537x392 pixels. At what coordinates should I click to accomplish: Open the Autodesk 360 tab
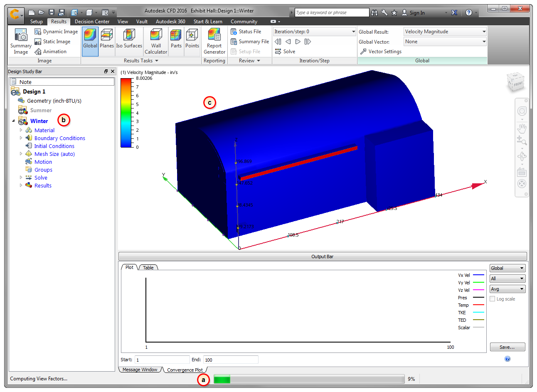coord(170,22)
